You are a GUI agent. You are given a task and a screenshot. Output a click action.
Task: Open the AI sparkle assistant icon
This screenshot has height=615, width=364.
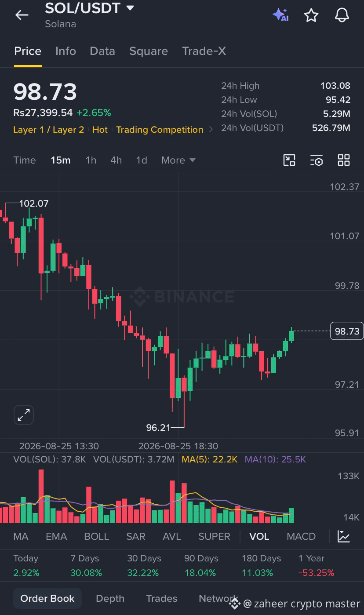280,15
